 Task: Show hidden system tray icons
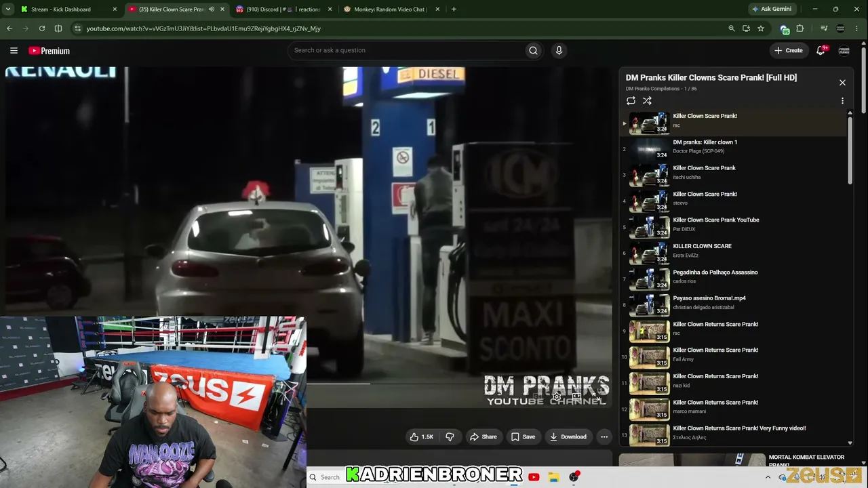click(768, 477)
